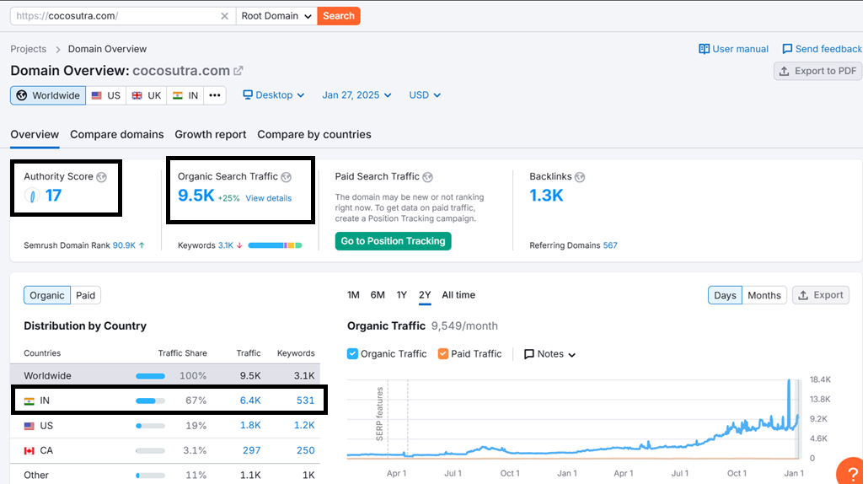This screenshot has width=868, height=484.
Task: Click IN traffic value 6.4K
Action: pyautogui.click(x=250, y=401)
